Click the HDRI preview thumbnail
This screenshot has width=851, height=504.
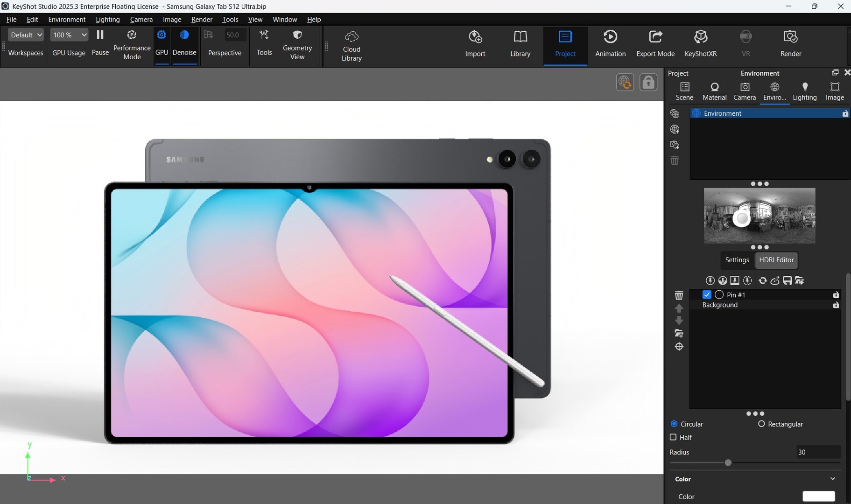(x=759, y=216)
